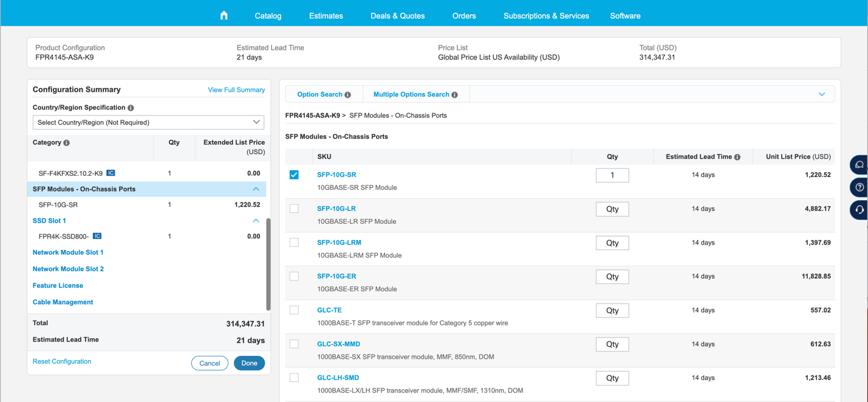
Task: Check the GLC-TE checkbox
Action: click(x=294, y=310)
